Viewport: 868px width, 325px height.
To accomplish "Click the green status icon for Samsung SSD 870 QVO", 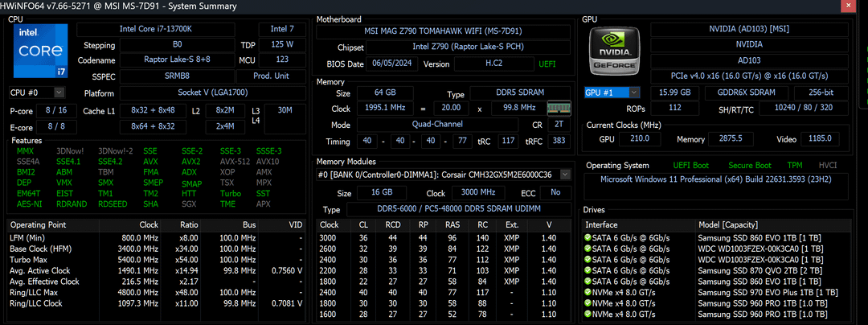I will (588, 270).
